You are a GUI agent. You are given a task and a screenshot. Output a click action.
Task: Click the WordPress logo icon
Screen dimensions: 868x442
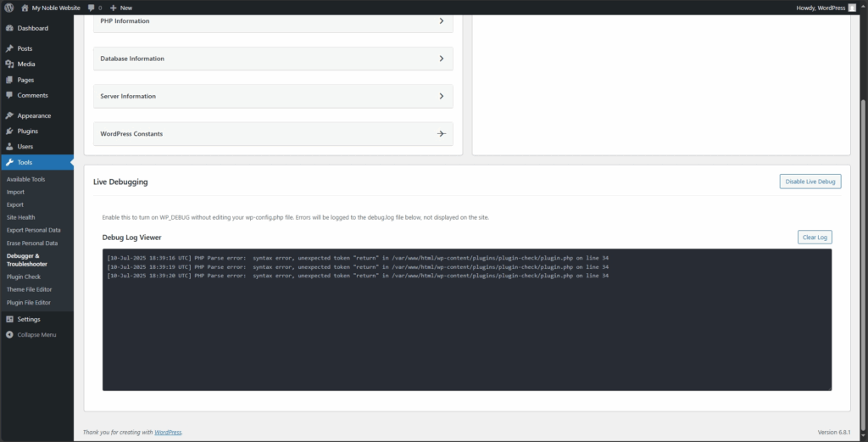[x=8, y=8]
